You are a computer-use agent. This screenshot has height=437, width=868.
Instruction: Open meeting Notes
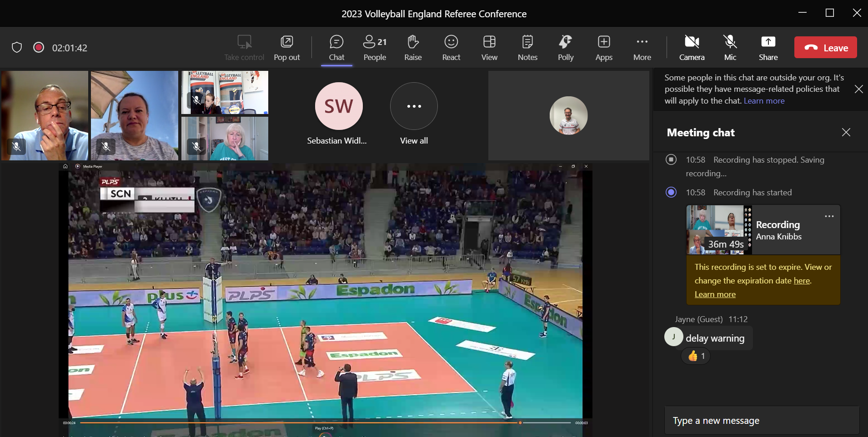point(527,48)
